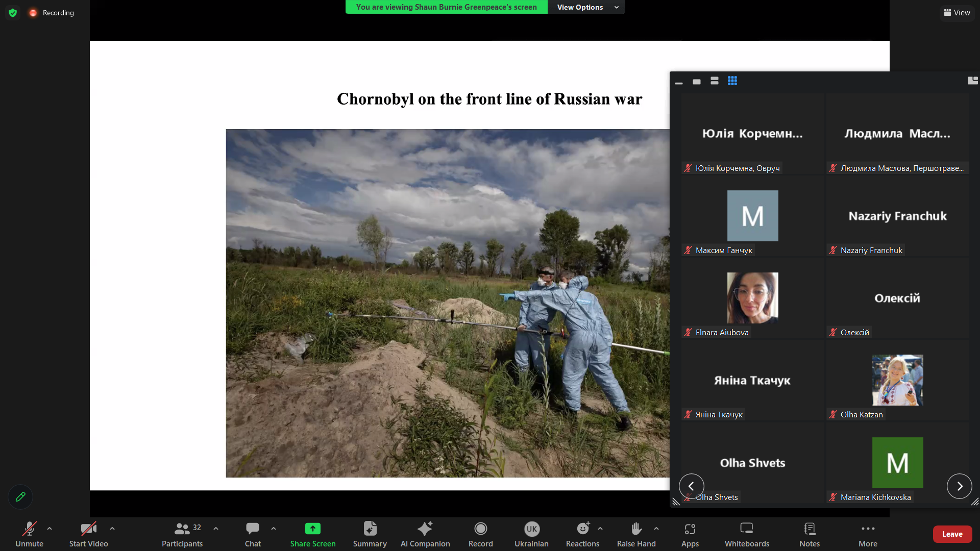Open the meeting Summary
The height and width of the screenshot is (551, 980).
point(370,534)
